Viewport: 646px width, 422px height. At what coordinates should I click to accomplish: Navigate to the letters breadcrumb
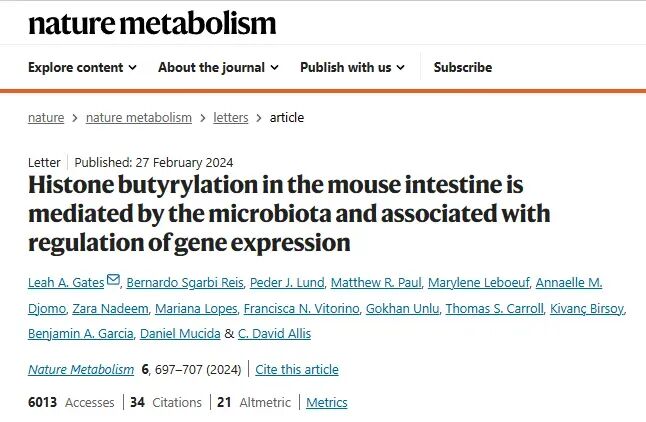click(231, 117)
